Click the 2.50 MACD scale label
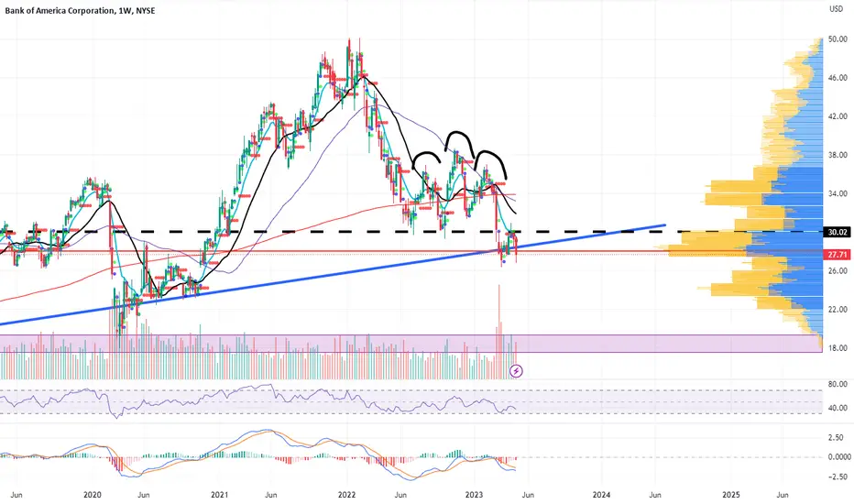 pos(836,437)
